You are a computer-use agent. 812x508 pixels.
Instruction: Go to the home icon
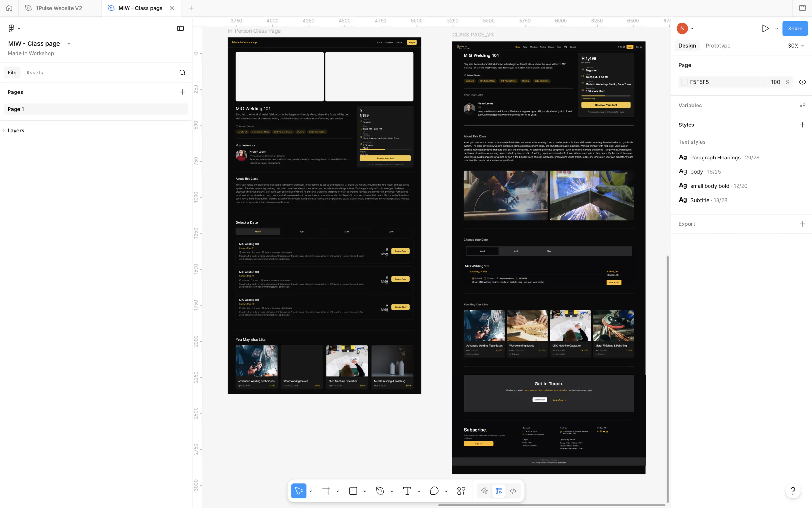pos(9,8)
